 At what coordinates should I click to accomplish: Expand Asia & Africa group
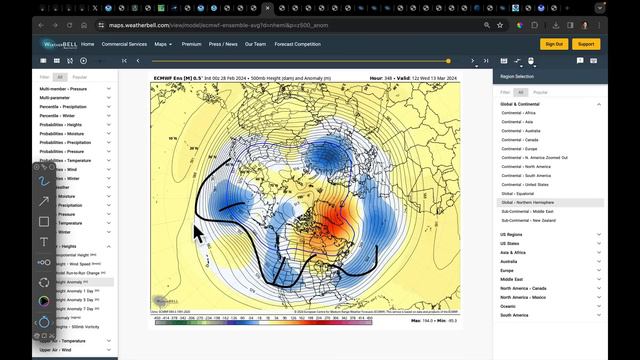[550, 252]
